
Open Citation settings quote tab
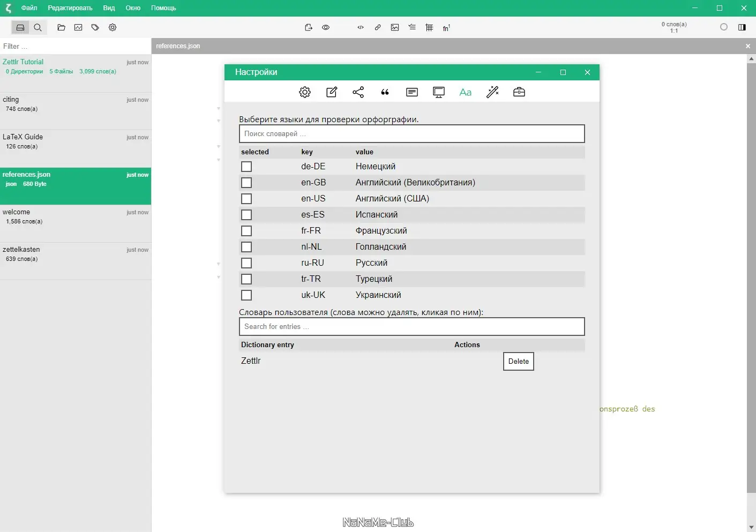point(385,92)
